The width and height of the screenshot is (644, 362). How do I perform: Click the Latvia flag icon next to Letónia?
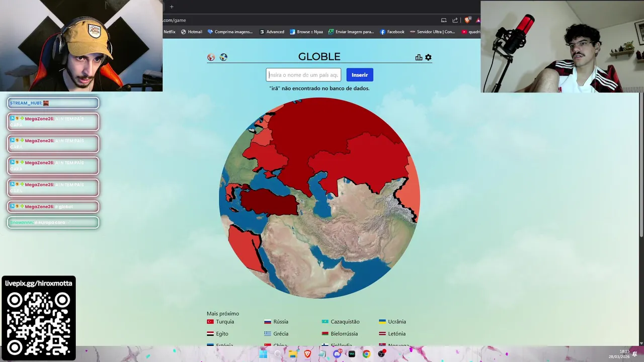[x=382, y=334]
